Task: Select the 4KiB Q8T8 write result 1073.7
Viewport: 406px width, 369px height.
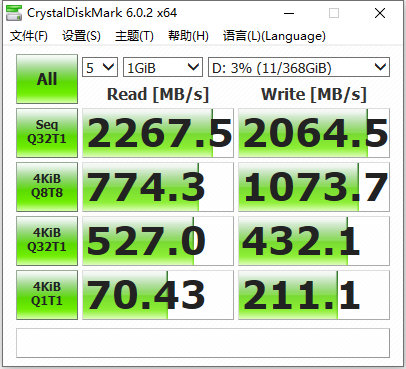Action: click(x=314, y=187)
